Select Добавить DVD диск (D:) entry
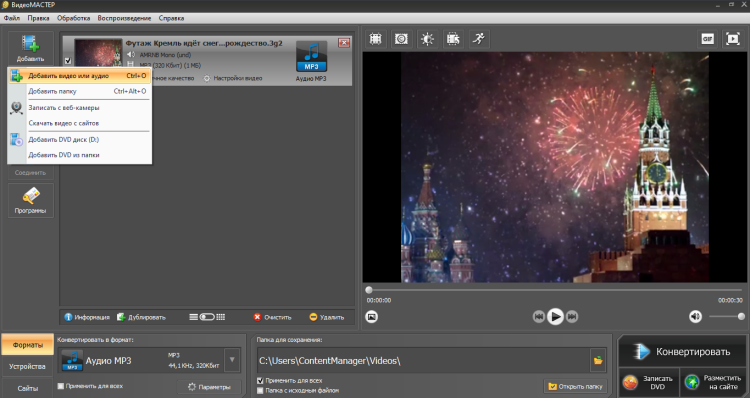Image resolution: width=750 pixels, height=398 pixels. (79, 140)
